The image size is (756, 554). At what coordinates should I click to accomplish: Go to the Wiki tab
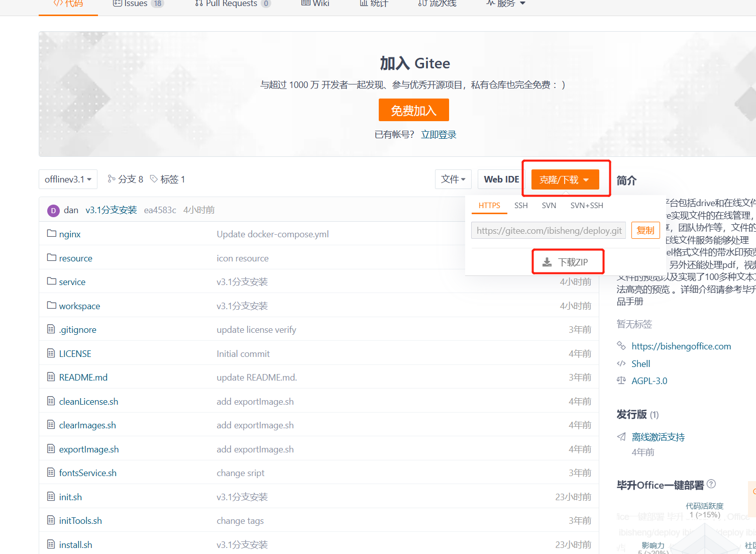point(315,4)
